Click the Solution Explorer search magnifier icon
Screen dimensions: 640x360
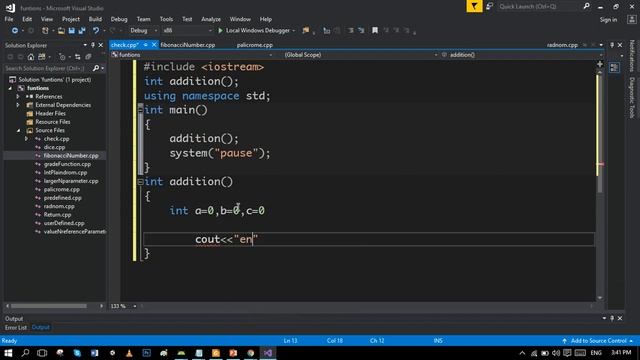96,68
